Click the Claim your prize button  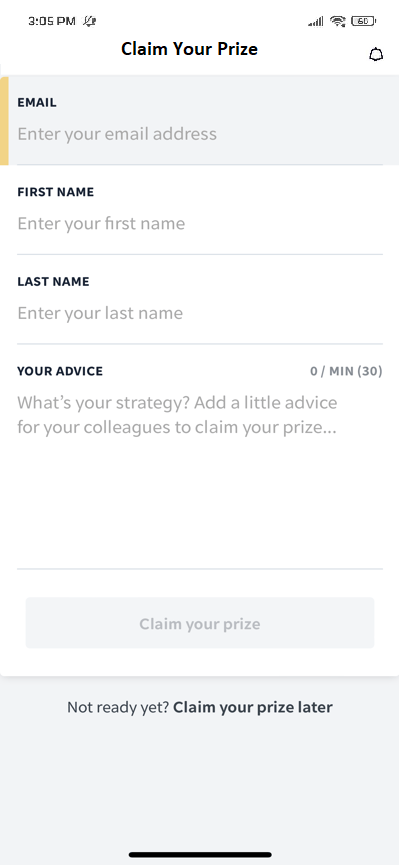click(200, 623)
